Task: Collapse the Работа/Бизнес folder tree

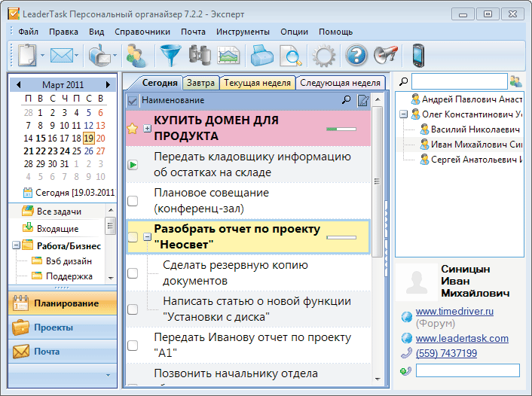Action: pos(16,245)
